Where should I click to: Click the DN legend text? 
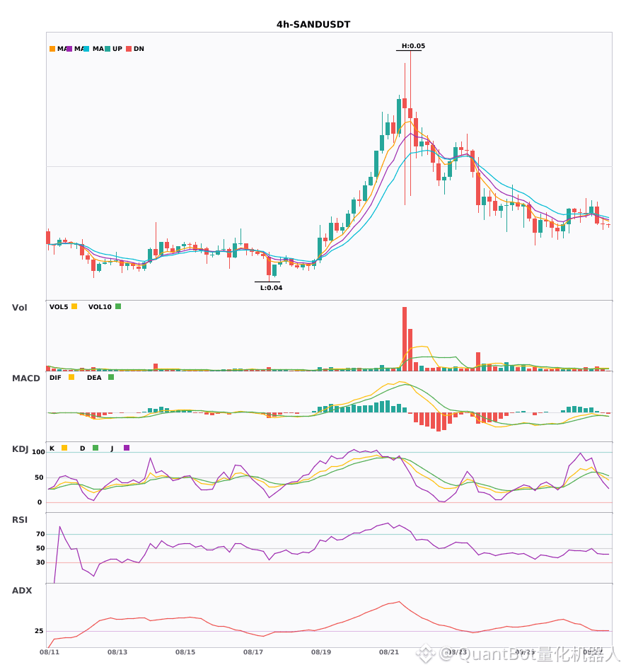coord(139,49)
